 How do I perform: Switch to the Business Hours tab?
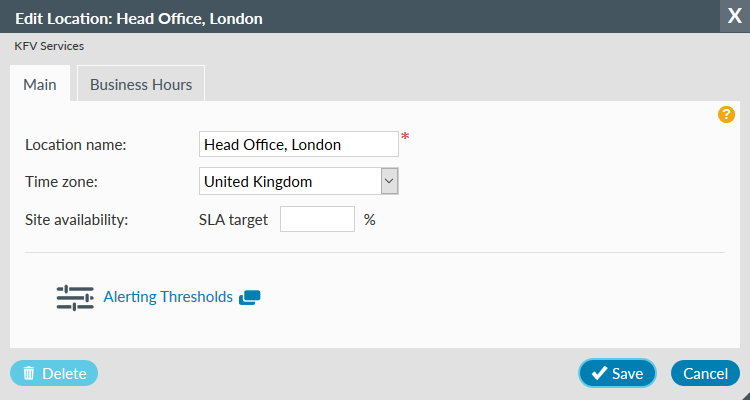pyautogui.click(x=141, y=85)
